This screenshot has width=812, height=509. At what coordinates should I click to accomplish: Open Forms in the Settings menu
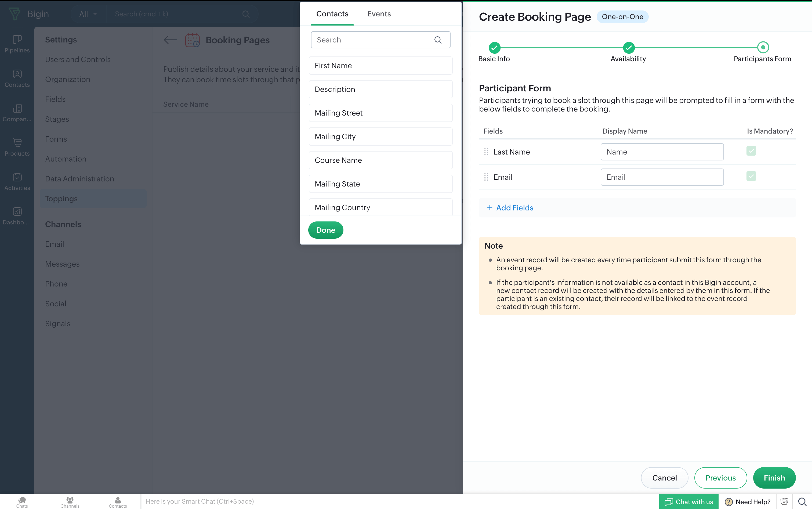click(x=56, y=139)
